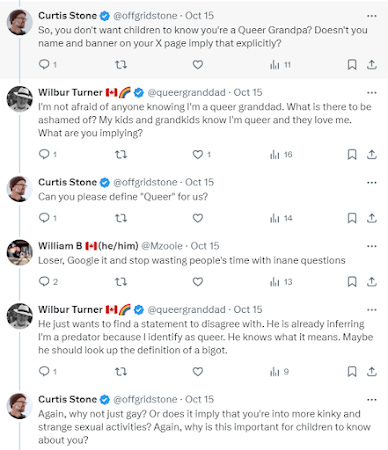Viewport: 388px width, 450px height.
Task: Like Curtis Stone's Queer Grandpa tweet
Action: 198,64
